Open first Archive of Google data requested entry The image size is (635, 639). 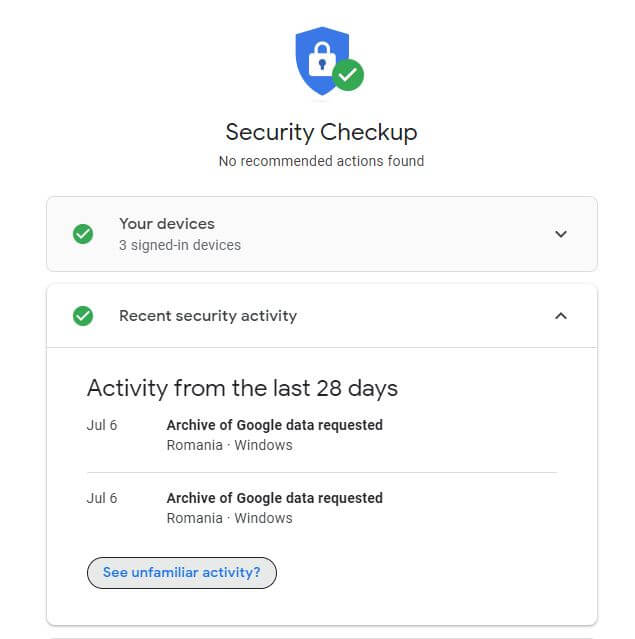pos(274,425)
